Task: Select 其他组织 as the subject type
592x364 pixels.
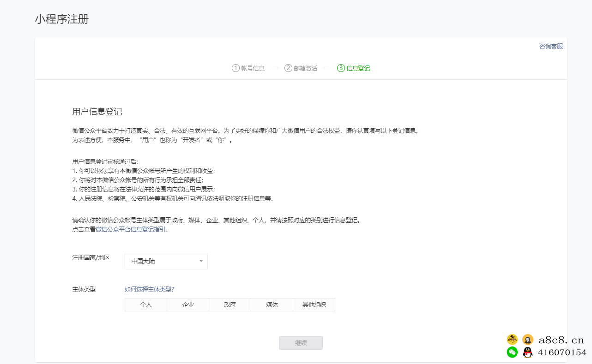Action: [x=314, y=304]
